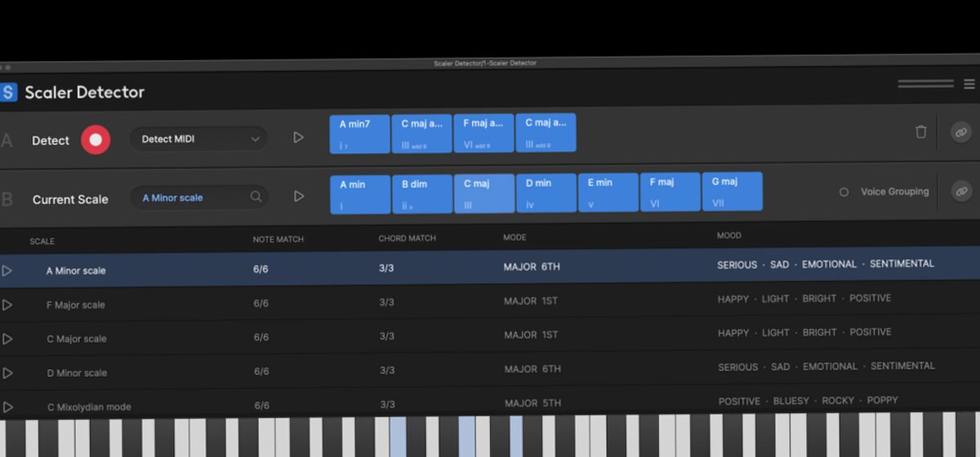This screenshot has height=457, width=980.
Task: Click the Current Scale label in section B
Action: tap(70, 199)
